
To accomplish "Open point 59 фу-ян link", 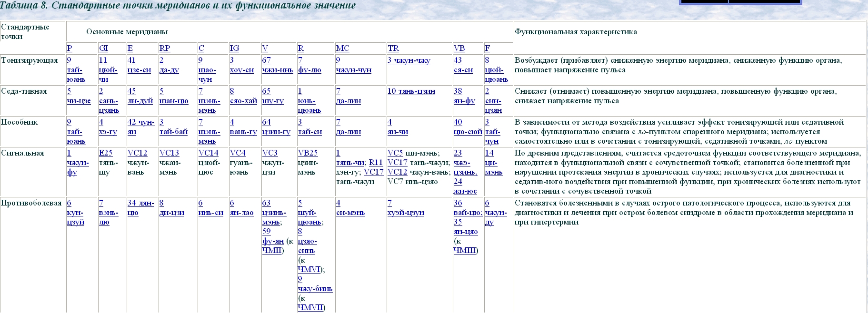I will click(x=273, y=236).
